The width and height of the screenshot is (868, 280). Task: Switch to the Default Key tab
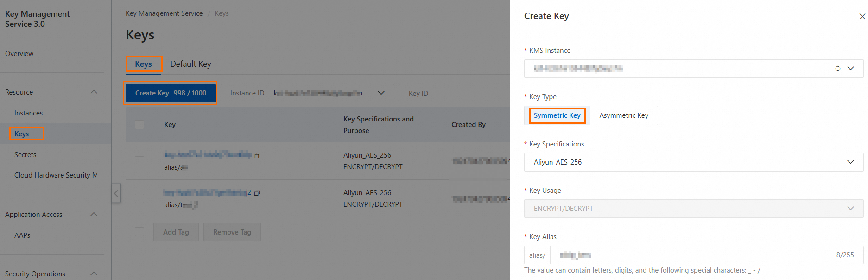[x=190, y=64]
